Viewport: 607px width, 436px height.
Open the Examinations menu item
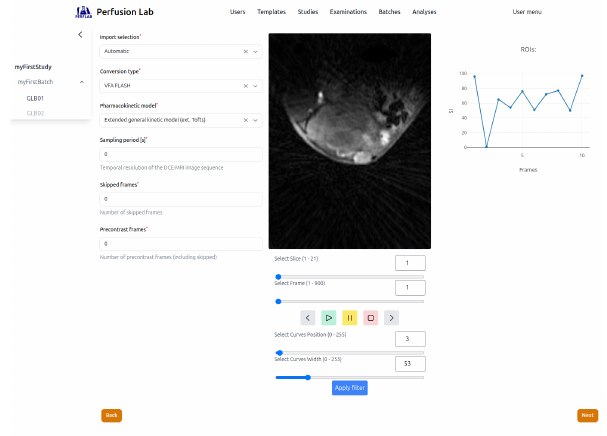348,12
